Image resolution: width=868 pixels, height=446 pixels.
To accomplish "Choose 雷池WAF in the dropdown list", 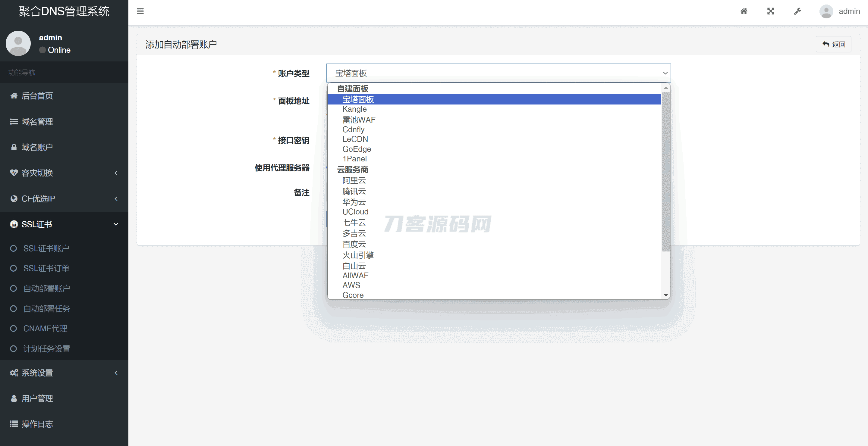I will [359, 120].
